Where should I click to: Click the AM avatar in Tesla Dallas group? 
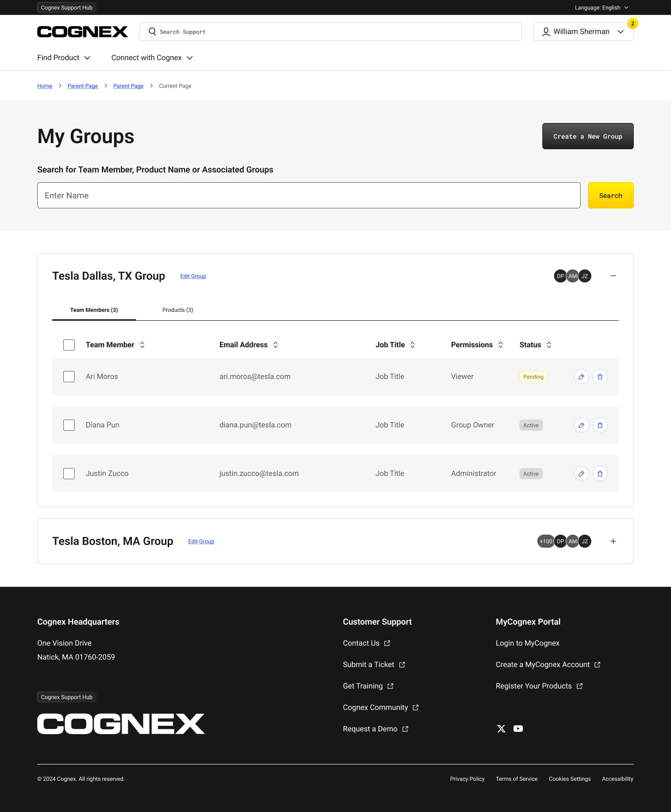[572, 276]
